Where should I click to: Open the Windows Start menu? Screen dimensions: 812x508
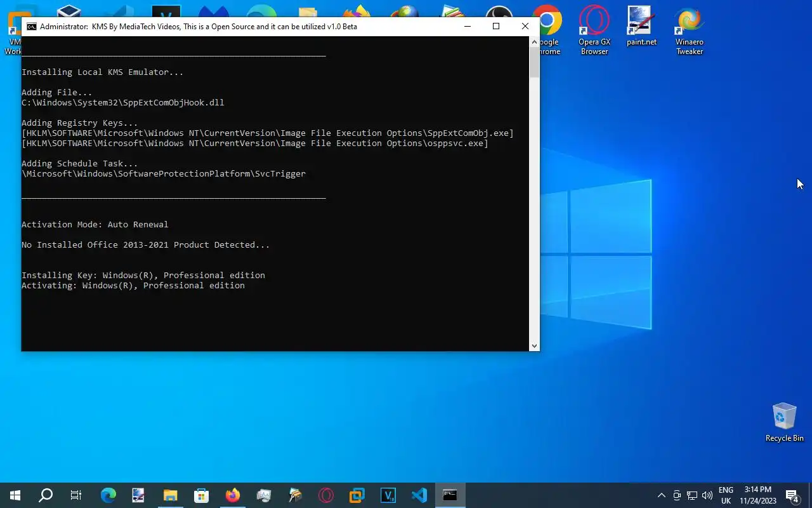[15, 495]
